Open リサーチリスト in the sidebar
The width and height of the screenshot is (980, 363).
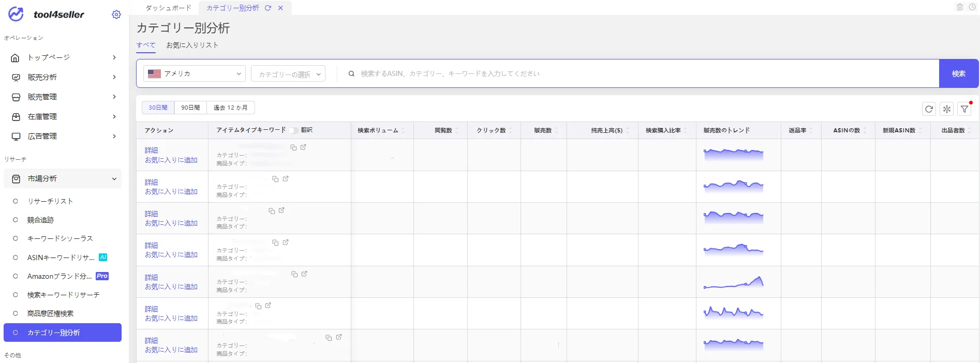pyautogui.click(x=50, y=201)
